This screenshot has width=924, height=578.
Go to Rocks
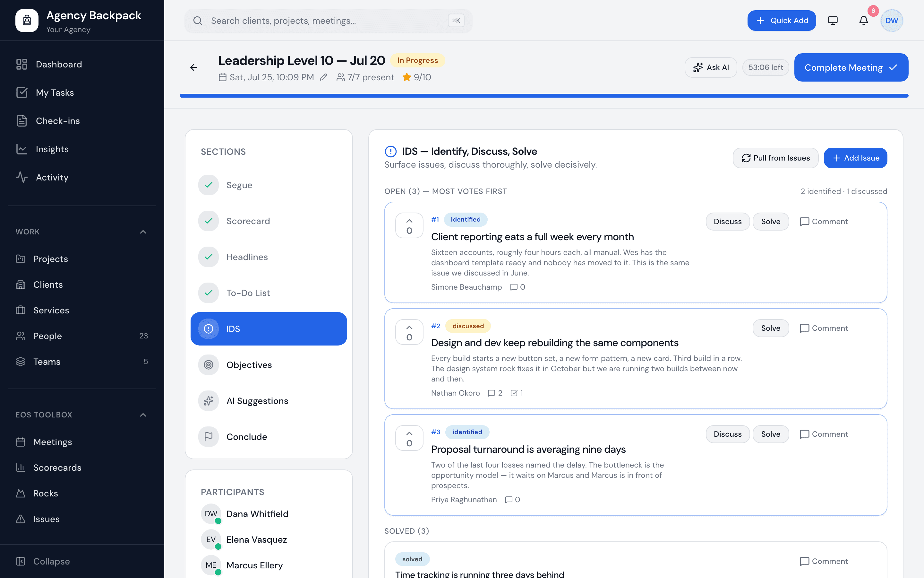tap(82, 493)
